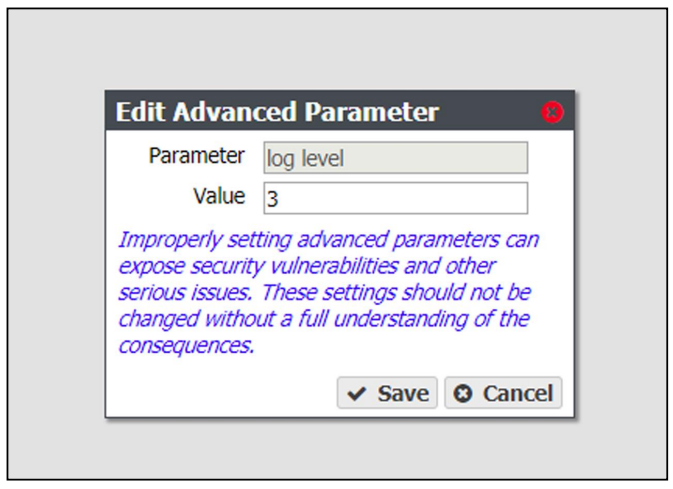The image size is (673, 489).
Task: Select the disabled log level Parameter field
Action: 396,158
